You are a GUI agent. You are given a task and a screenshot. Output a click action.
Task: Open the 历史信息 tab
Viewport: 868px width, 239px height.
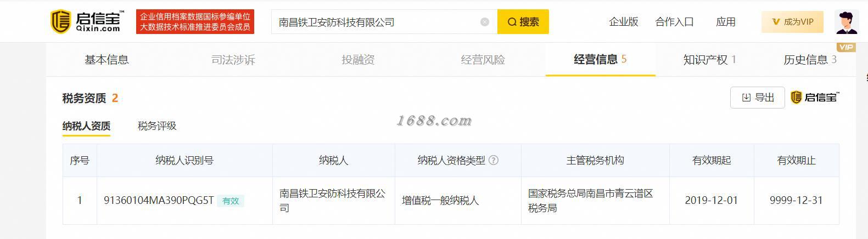point(810,60)
